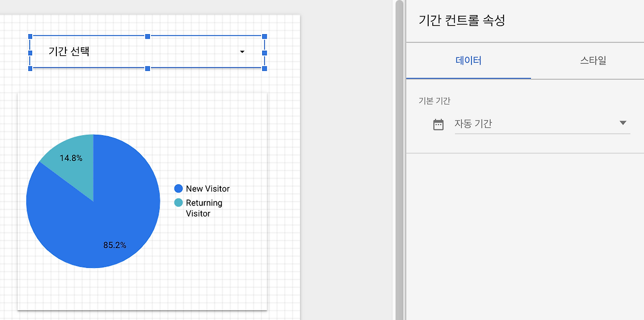Click the dropdown caret inside the 기간 선택 control
Screen dimensions: 644x320
(x=242, y=52)
